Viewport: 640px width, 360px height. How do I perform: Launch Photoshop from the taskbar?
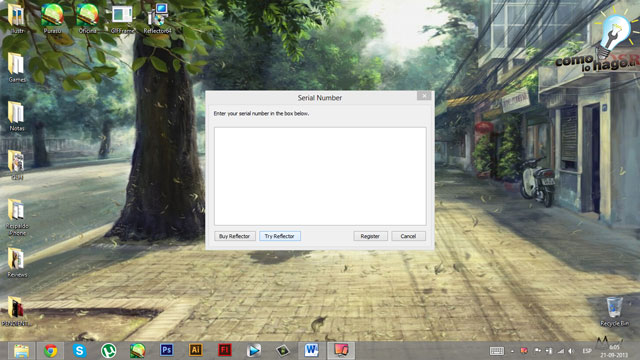tap(167, 351)
